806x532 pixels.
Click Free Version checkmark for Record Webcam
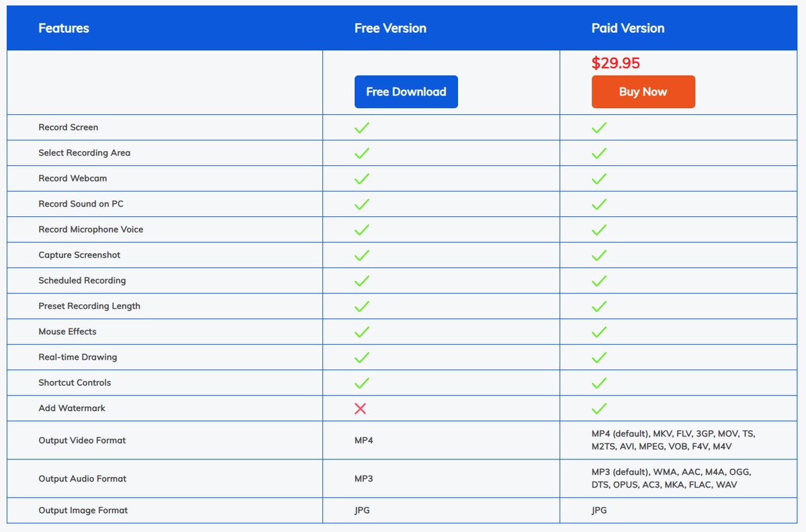point(362,179)
